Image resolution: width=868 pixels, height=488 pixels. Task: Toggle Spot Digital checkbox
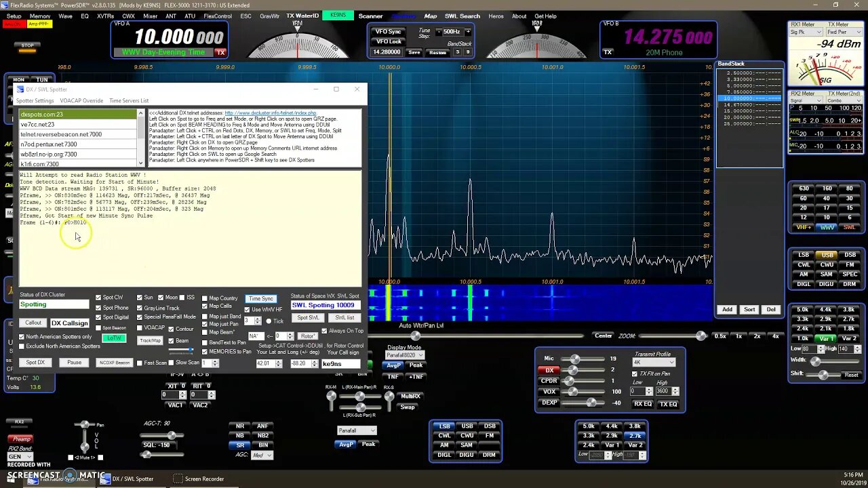[x=98, y=317]
